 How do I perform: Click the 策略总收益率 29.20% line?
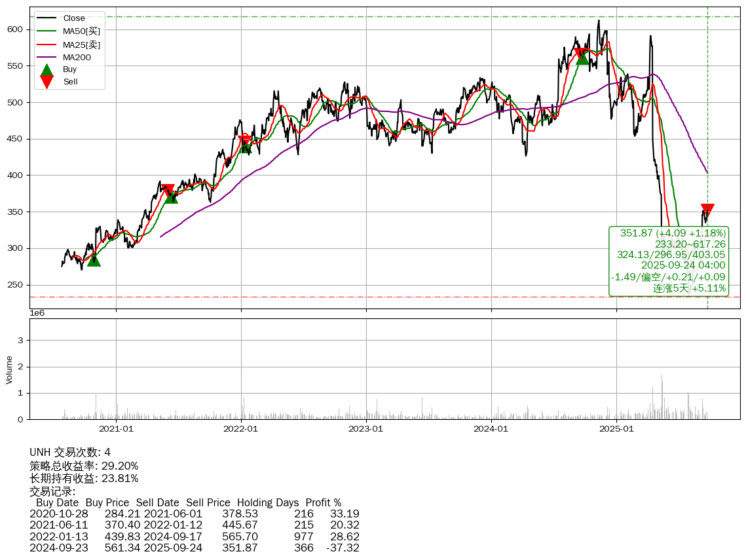tap(84, 466)
